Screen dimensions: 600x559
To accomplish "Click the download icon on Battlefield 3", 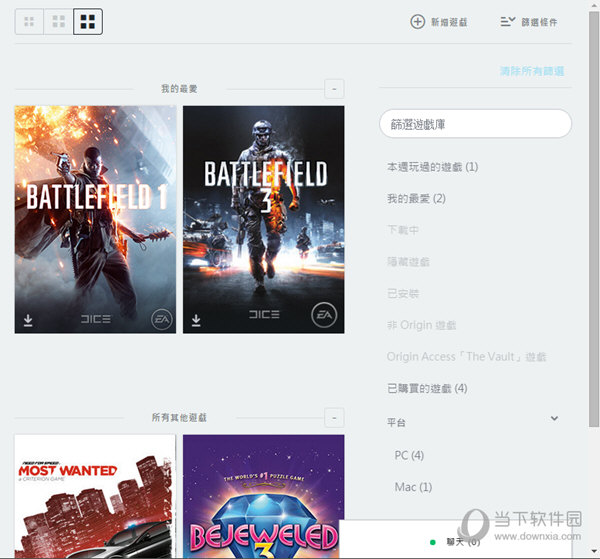I will coord(196,319).
